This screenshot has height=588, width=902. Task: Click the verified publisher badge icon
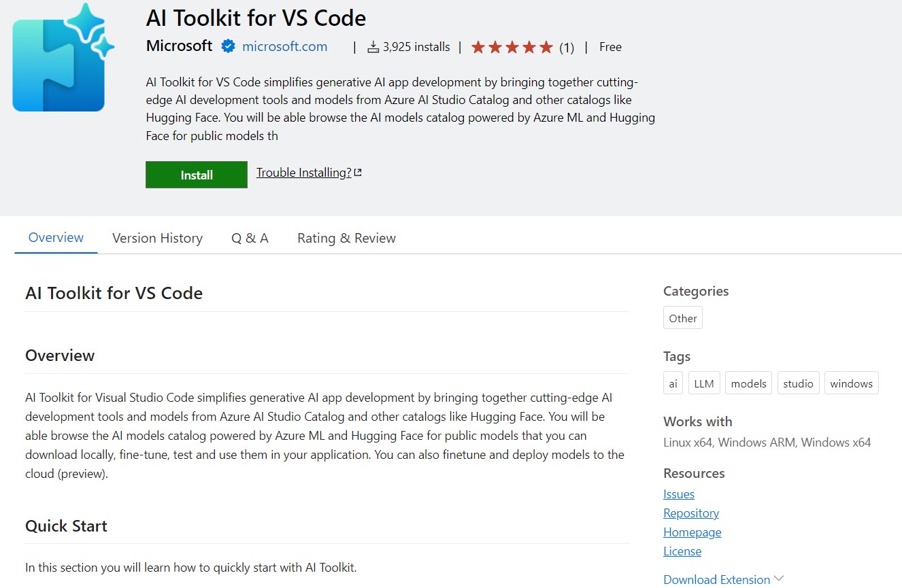click(228, 46)
